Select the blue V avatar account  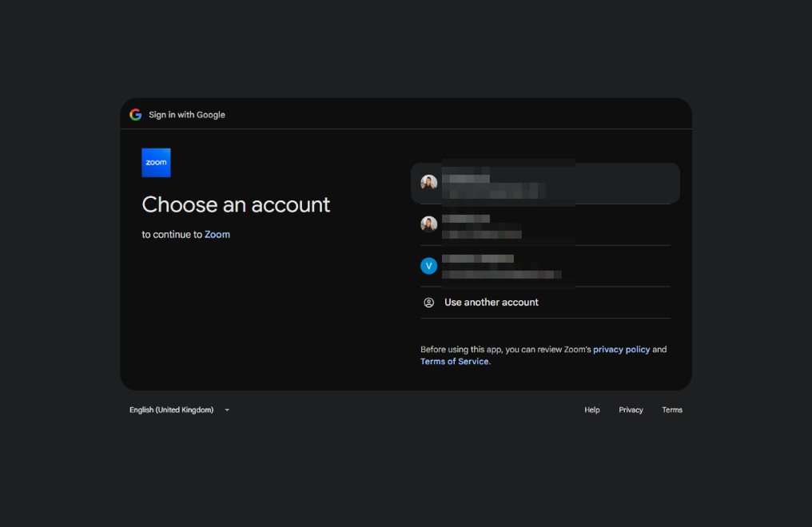pyautogui.click(x=545, y=266)
